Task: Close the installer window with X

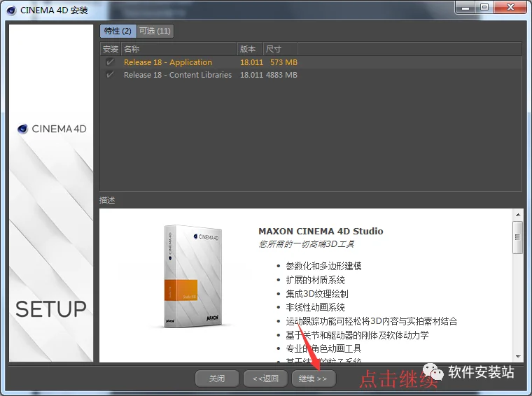Action: (510, 8)
